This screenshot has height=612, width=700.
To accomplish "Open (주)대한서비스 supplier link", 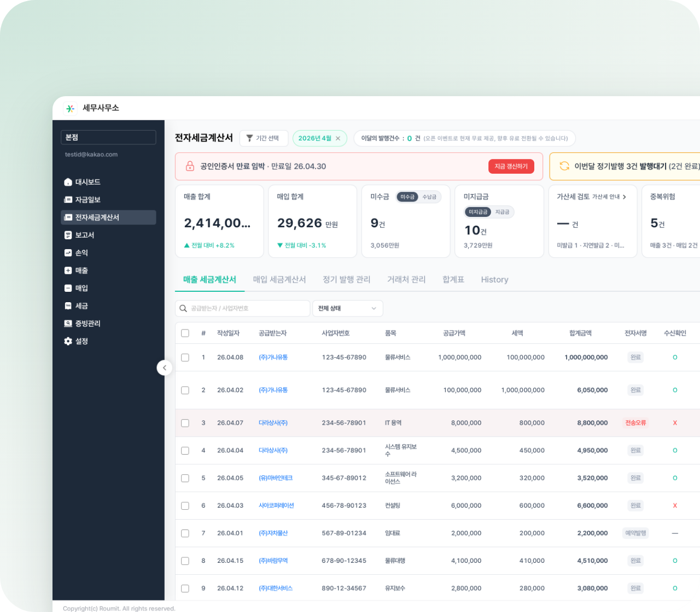I will (276, 589).
